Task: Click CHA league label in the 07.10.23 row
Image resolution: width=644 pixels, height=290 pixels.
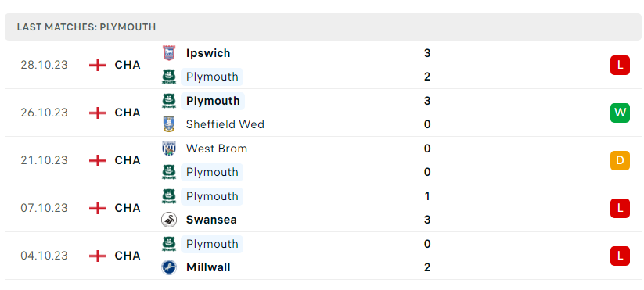Action: (x=128, y=209)
